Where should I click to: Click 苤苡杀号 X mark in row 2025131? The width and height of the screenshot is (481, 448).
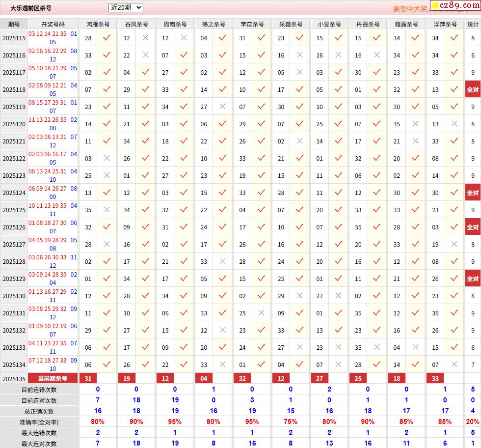(261, 313)
